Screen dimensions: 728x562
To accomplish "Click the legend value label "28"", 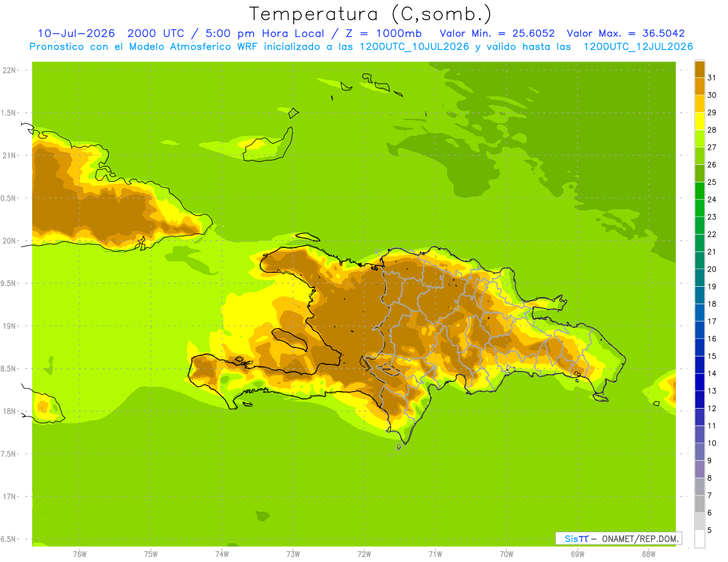I will click(x=712, y=130).
